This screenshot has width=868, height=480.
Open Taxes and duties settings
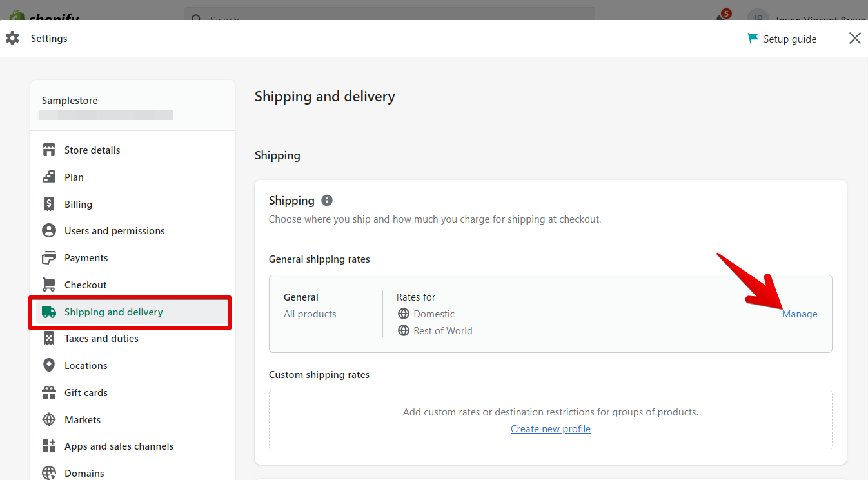[x=101, y=339]
